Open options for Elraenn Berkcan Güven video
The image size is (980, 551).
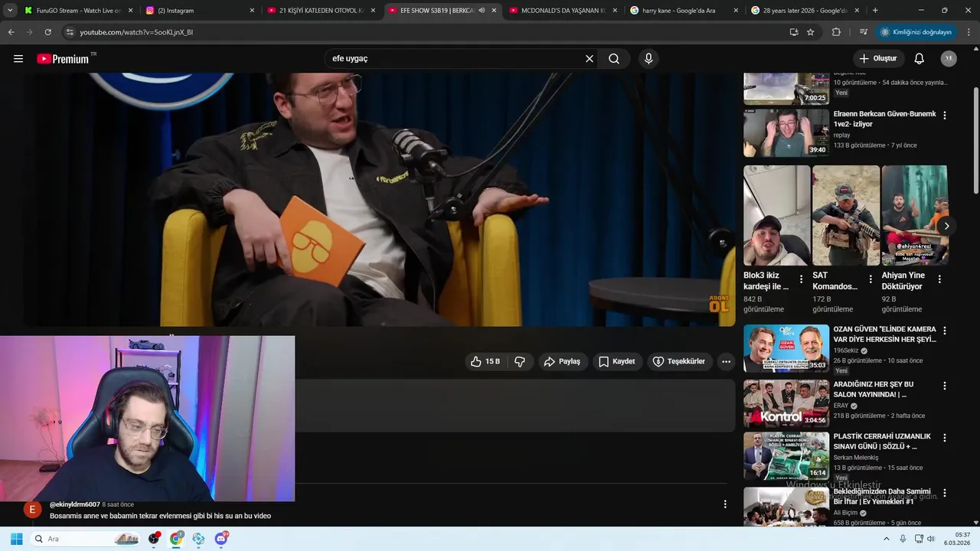944,115
